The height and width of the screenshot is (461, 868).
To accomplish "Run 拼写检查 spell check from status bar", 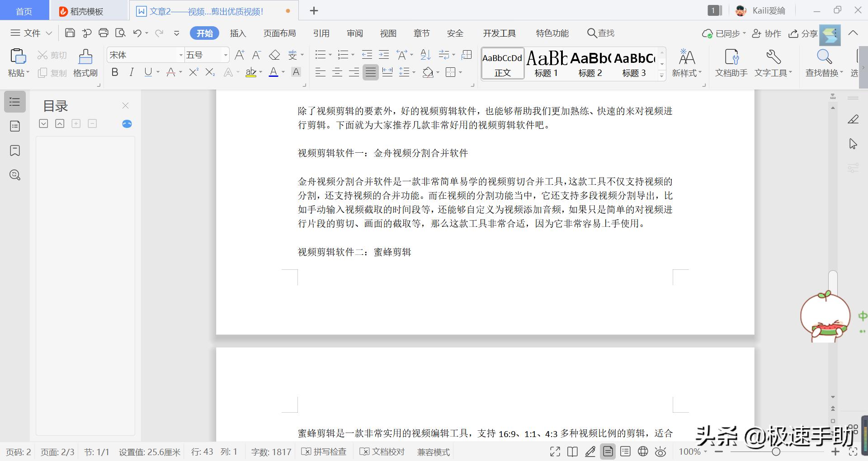I will pyautogui.click(x=324, y=452).
